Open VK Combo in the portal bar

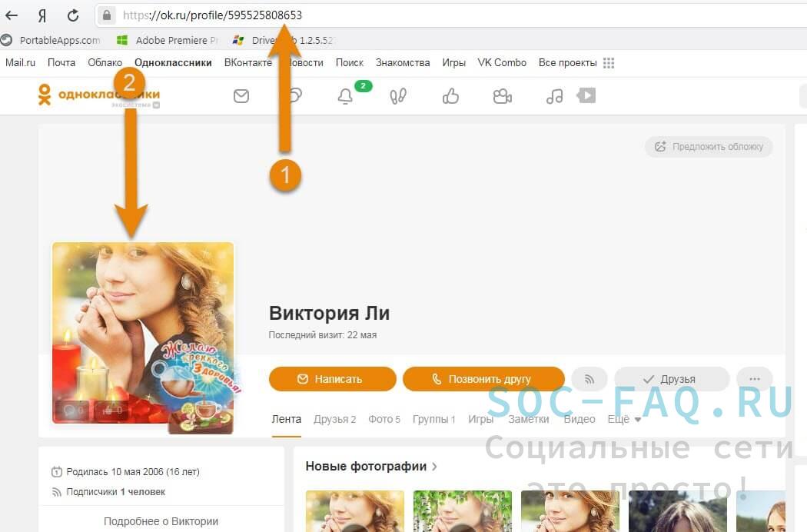click(502, 63)
